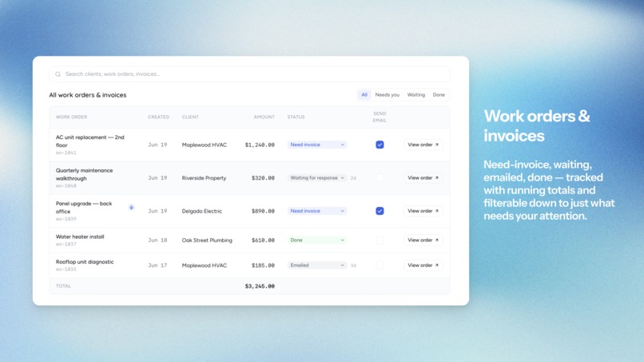
Task: Switch to the Done filter tab
Action: point(439,95)
